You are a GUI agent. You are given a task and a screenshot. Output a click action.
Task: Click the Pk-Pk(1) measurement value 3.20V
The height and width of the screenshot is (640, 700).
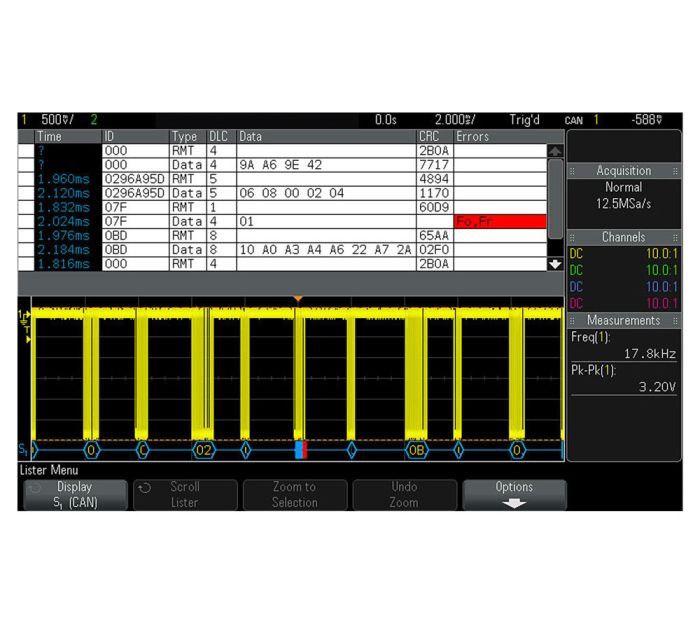coord(657,387)
